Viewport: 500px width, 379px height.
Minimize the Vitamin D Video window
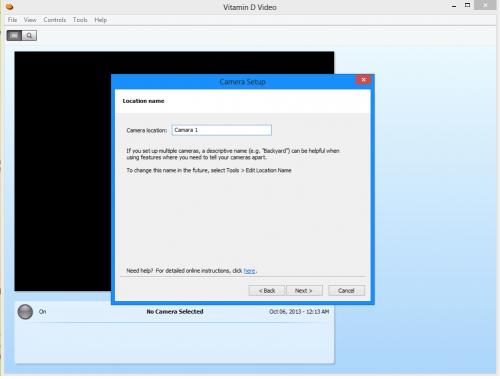tap(454, 6)
